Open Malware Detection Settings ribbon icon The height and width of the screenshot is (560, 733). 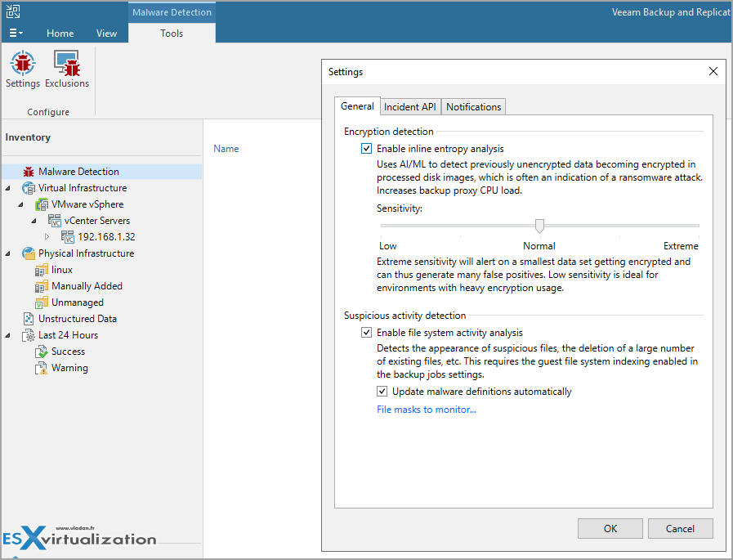22,64
